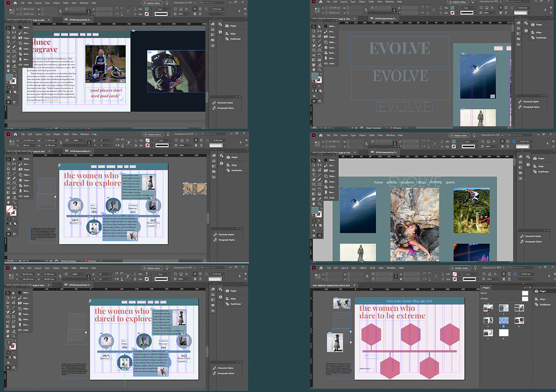Open the Interactive for PDF workspace dropdown in the helmet photo window

184,3
